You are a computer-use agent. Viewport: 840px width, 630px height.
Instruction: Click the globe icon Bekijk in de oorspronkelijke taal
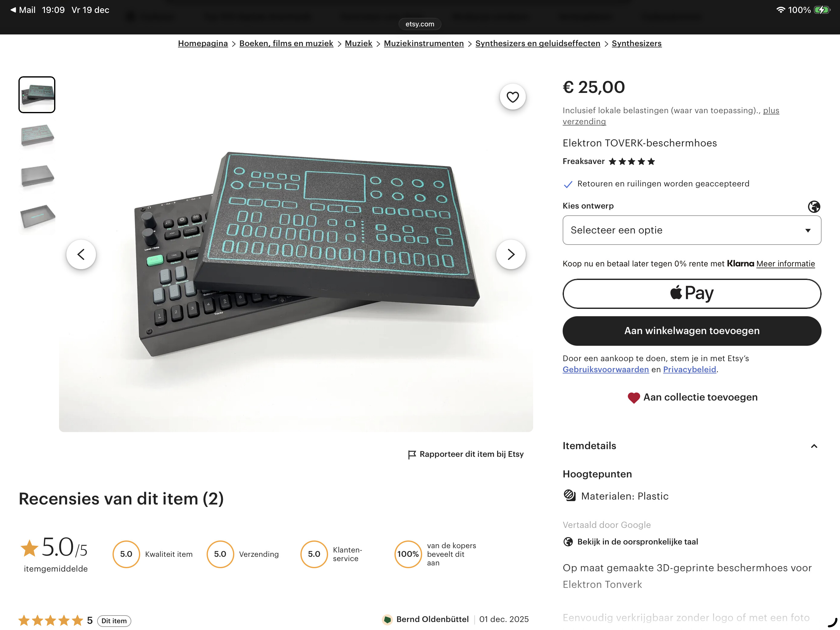point(568,541)
